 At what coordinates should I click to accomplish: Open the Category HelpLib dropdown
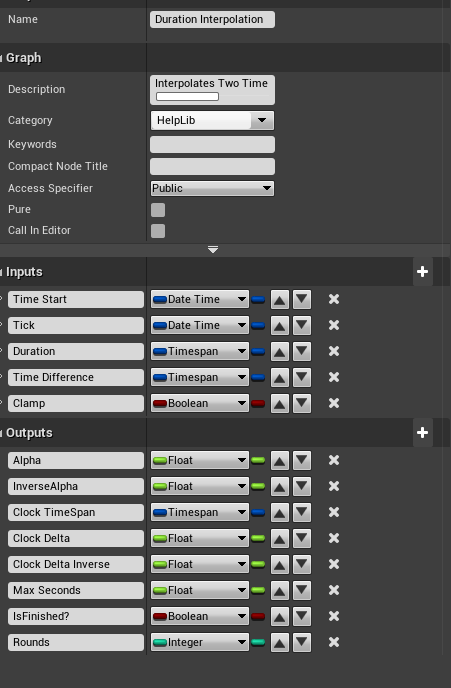212,120
